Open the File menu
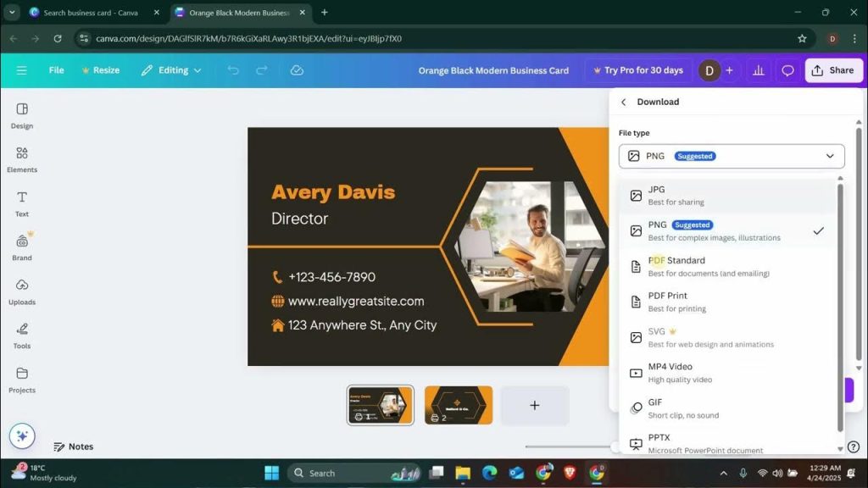Screen dimensions: 868x488 pos(56,70)
